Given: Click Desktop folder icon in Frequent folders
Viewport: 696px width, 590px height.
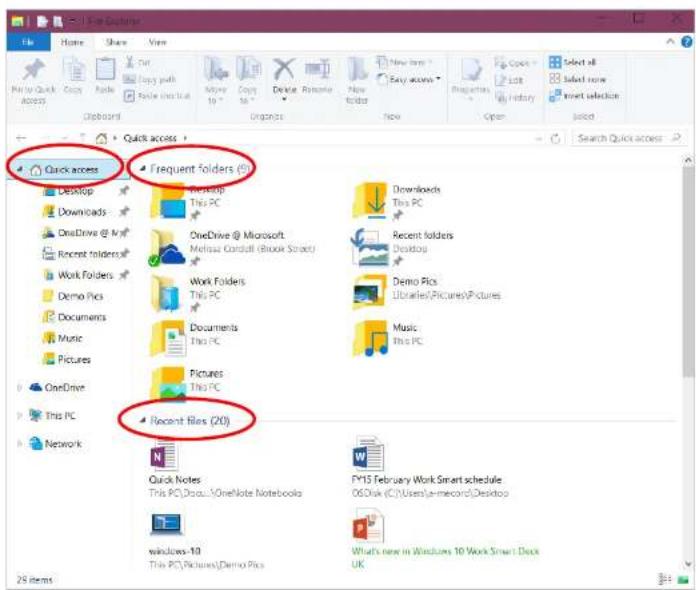Looking at the screenshot, I should [167, 203].
